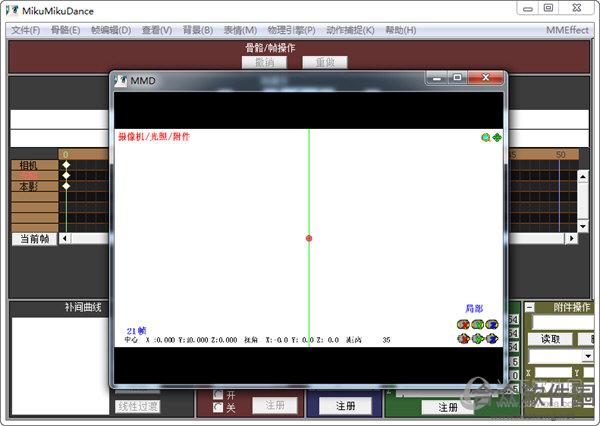Collapse the accessory operation (附件操作) panel with minus button
The image size is (600, 426).
pyautogui.click(x=530, y=307)
